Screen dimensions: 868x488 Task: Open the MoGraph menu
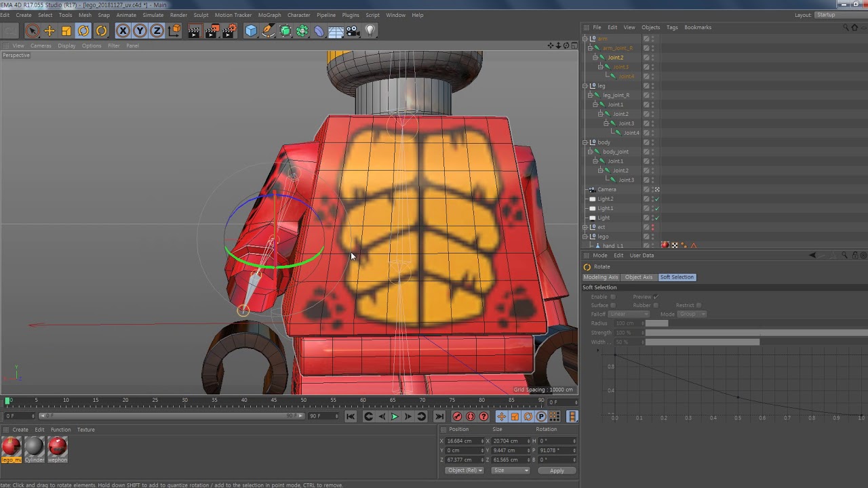[x=269, y=15]
